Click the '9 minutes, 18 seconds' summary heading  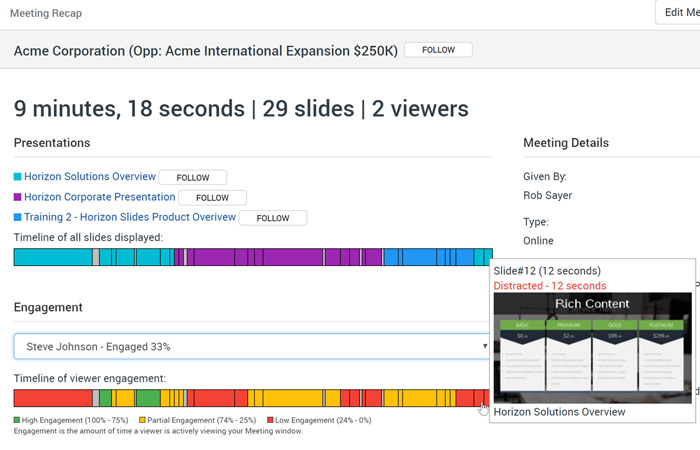coord(129,108)
